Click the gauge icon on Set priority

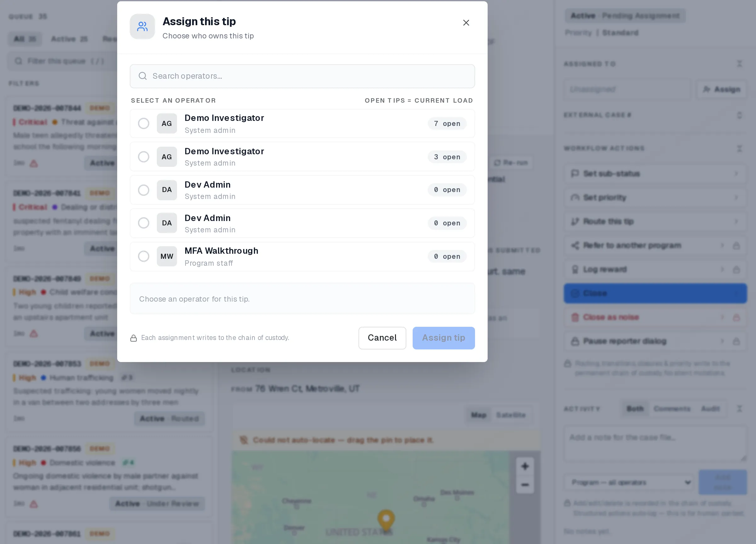(x=575, y=197)
